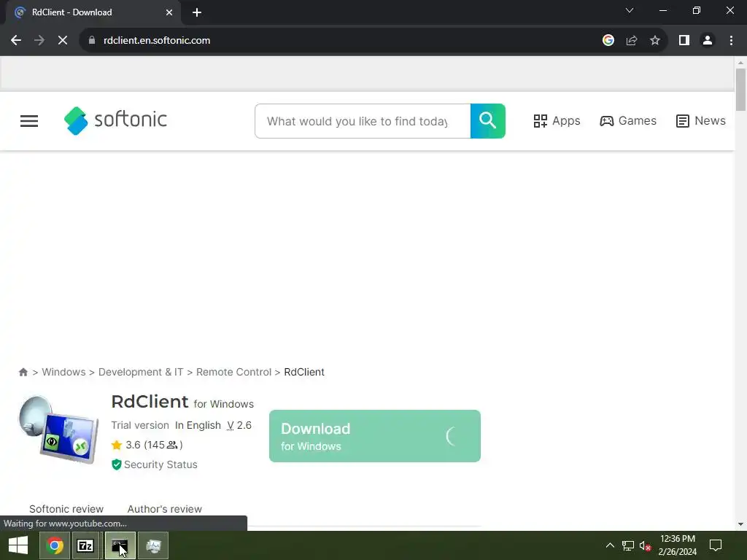This screenshot has height=560, width=747.
Task: Open the Windows Start menu
Action: (18, 545)
